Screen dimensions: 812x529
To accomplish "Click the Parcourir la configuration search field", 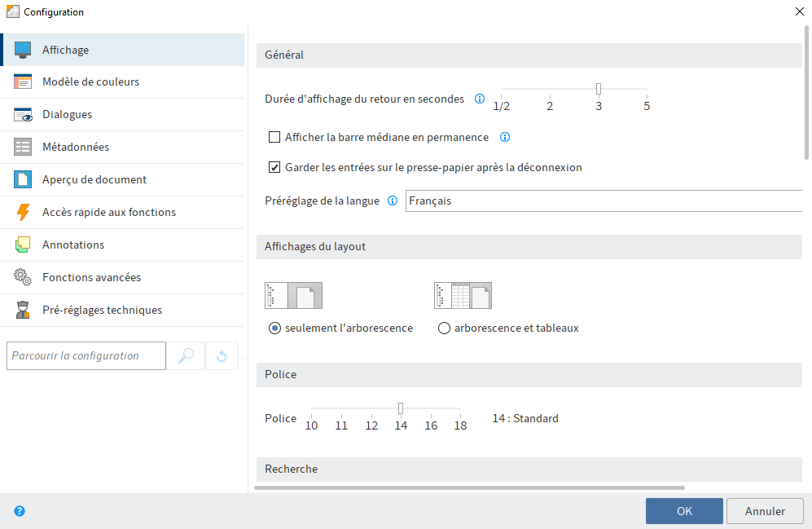I will pyautogui.click(x=86, y=355).
